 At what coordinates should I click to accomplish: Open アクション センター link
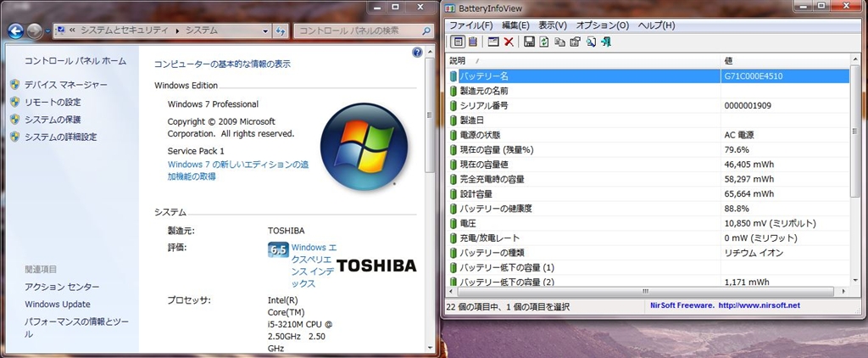pos(62,287)
